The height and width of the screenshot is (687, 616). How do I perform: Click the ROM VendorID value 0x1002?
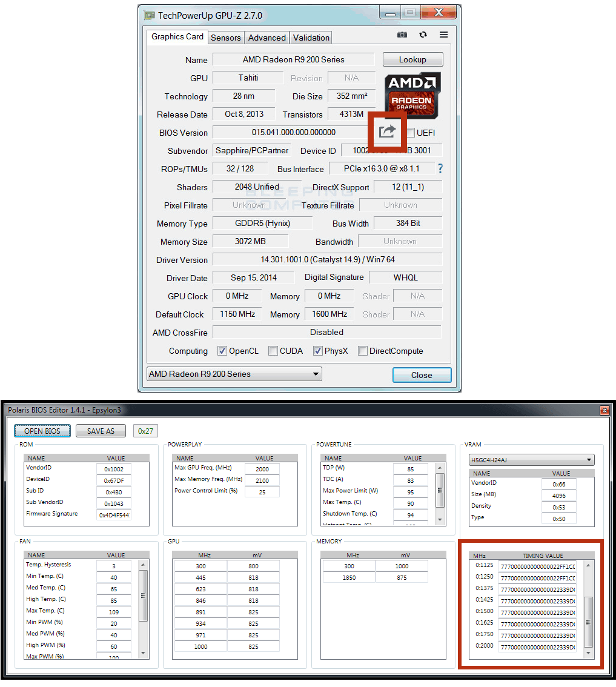pos(113,470)
